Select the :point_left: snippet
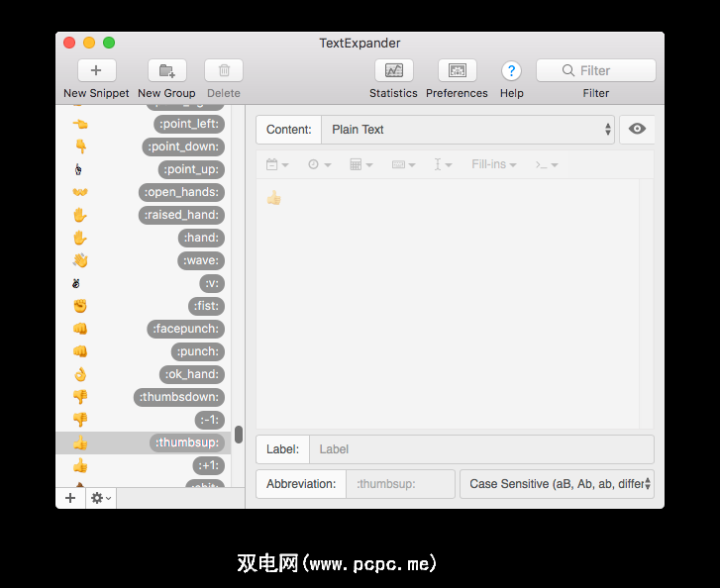Image resolution: width=720 pixels, height=588 pixels. coord(144,124)
